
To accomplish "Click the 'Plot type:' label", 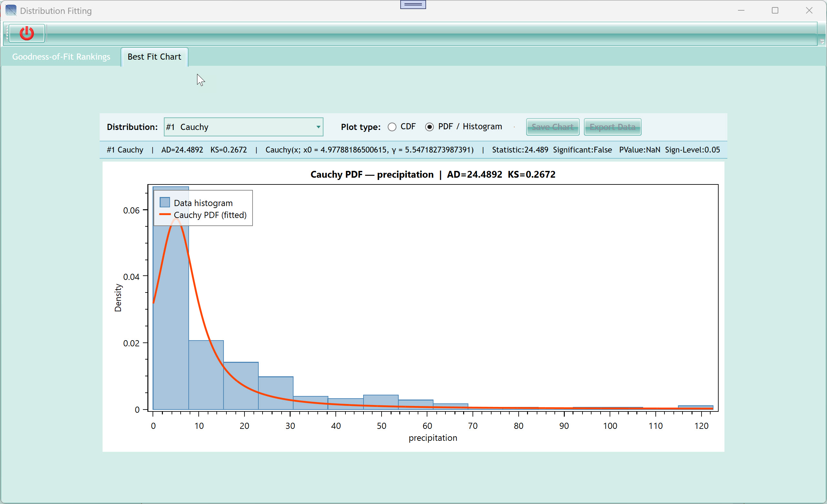I will click(x=361, y=127).
